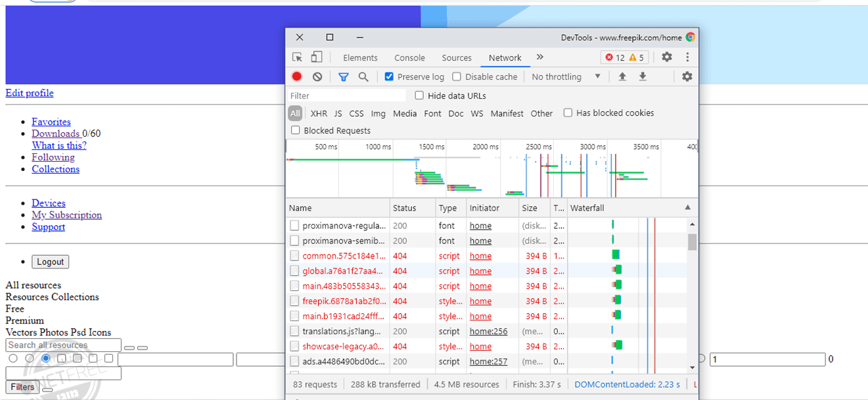
Task: Click the inspect element picker icon
Action: (298, 57)
